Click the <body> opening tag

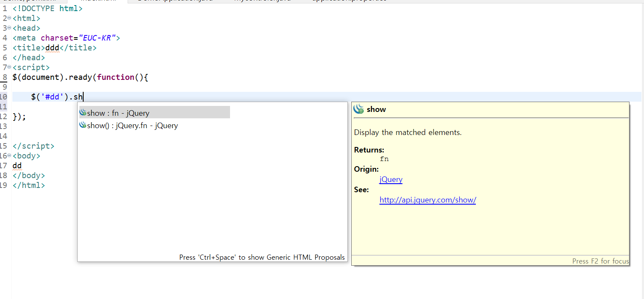click(x=26, y=155)
